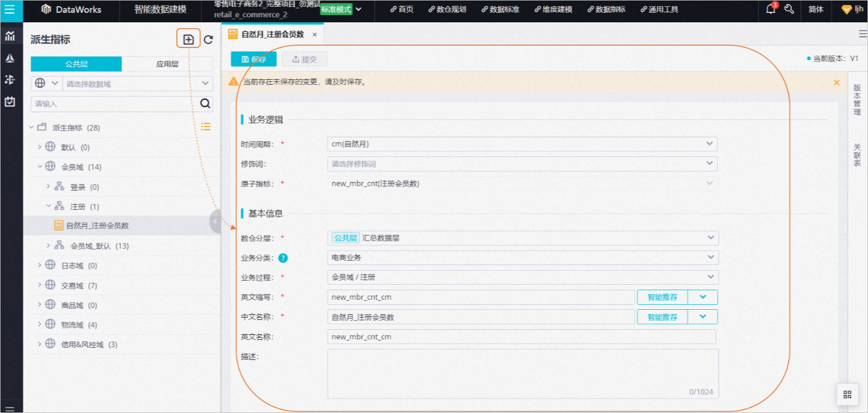Open the third left sidebar icon
The width and height of the screenshot is (868, 413).
(x=9, y=80)
